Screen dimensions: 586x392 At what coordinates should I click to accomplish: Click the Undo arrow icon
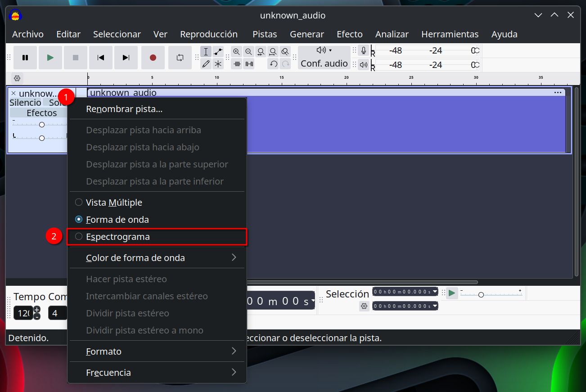point(273,64)
